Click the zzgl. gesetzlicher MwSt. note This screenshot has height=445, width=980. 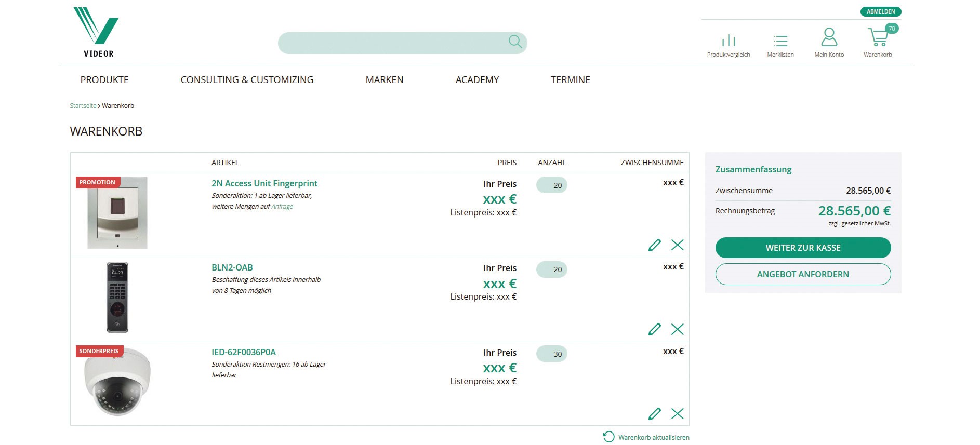point(859,224)
